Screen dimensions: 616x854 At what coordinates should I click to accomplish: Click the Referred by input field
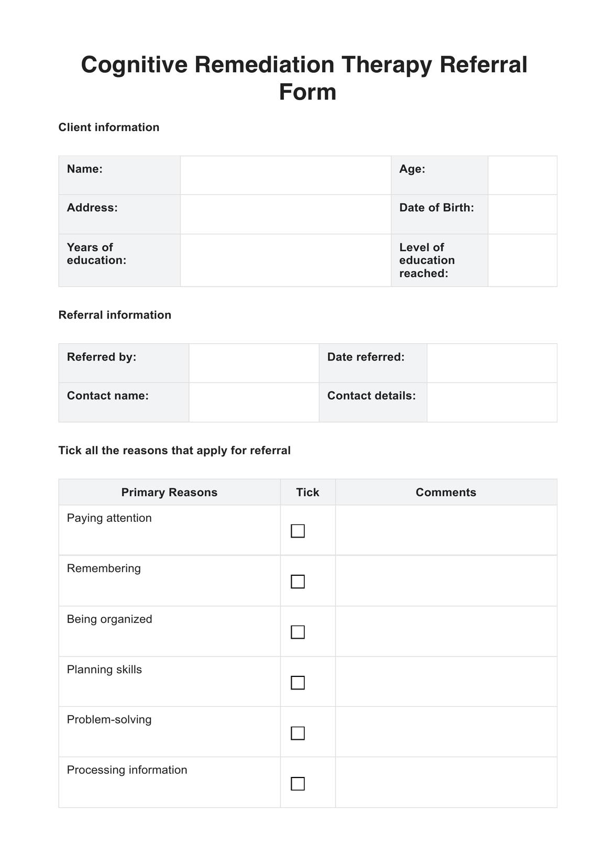[x=254, y=363]
